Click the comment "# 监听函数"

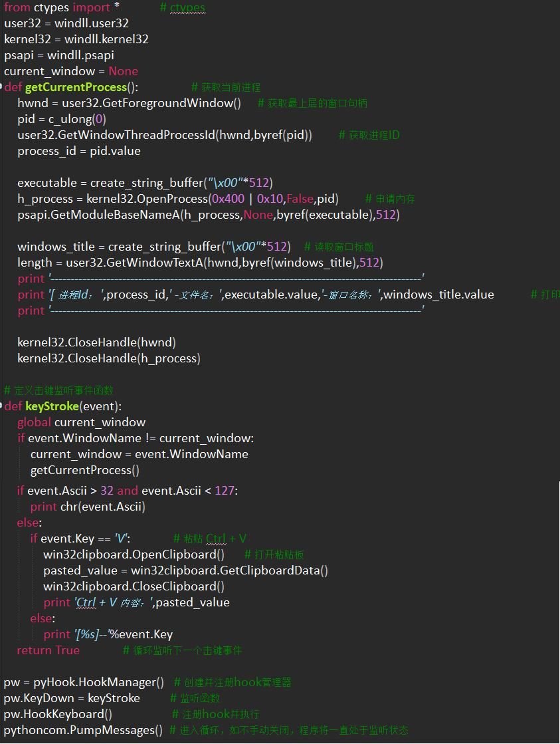point(195,698)
